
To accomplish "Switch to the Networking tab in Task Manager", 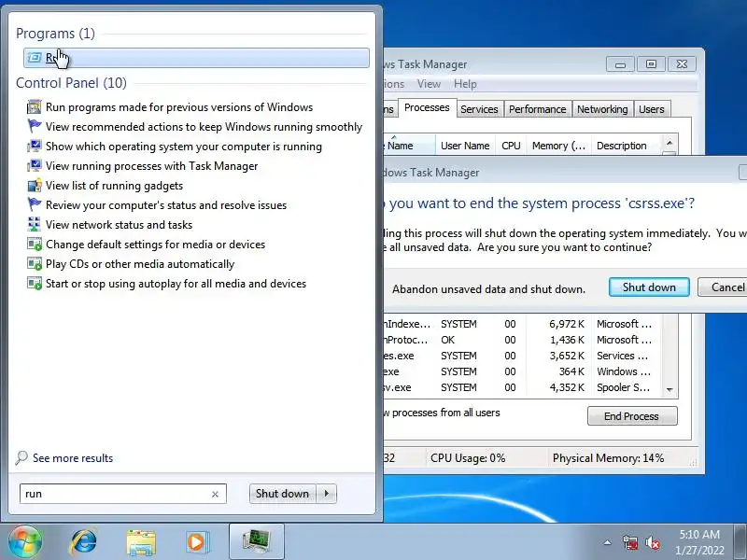I will (x=602, y=109).
